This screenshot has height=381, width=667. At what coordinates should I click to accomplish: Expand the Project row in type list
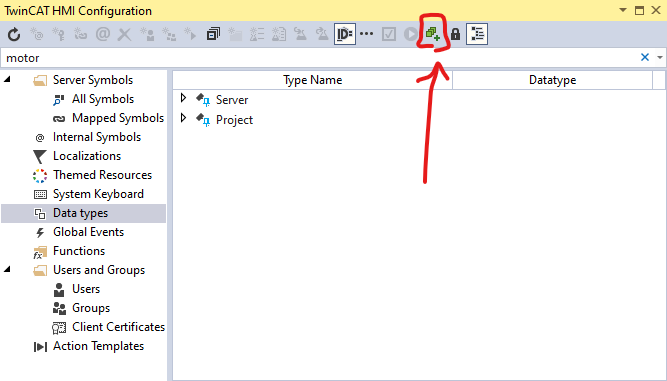[183, 117]
